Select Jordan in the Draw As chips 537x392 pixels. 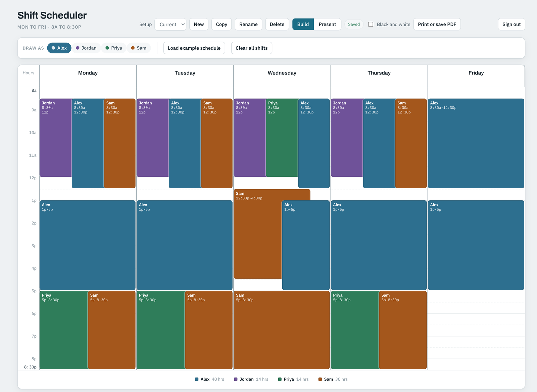click(x=86, y=48)
